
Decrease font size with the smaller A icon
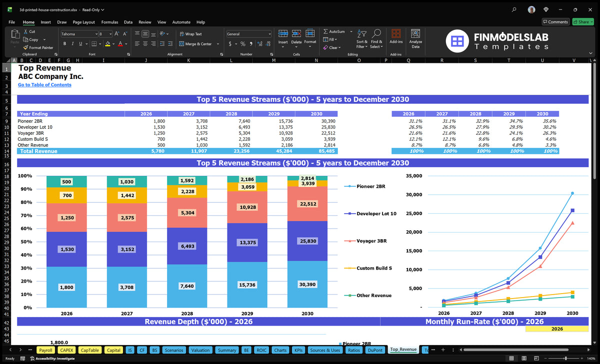pos(125,34)
